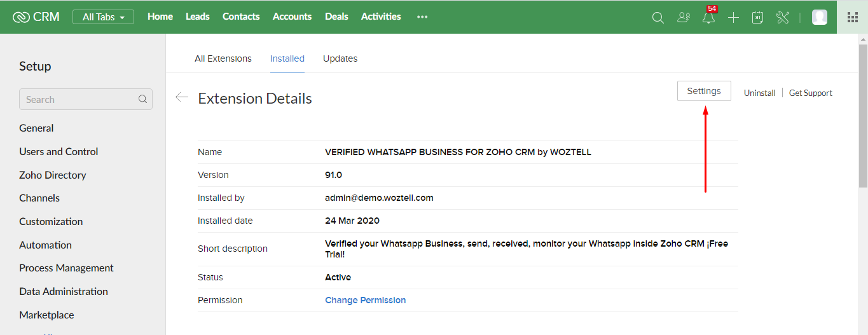This screenshot has width=868, height=335.
Task: Open the global search magnifier icon
Action: (x=658, y=17)
